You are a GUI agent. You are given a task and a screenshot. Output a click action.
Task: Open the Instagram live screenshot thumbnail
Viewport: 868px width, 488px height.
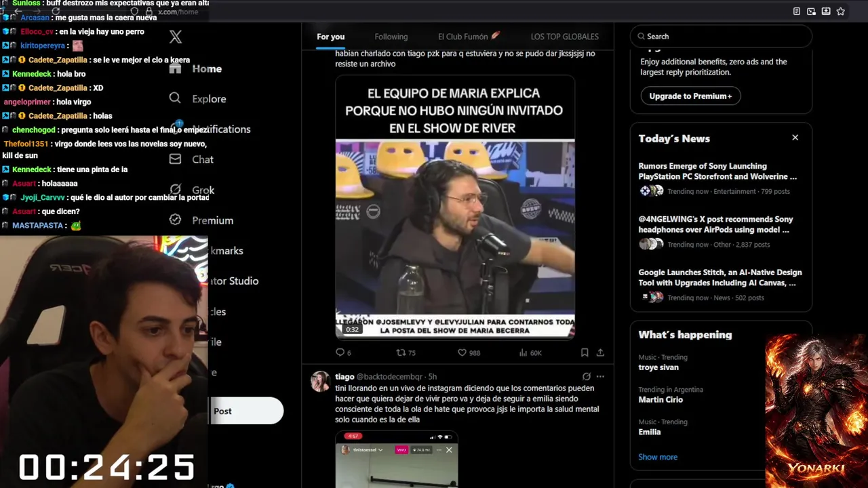pyautogui.click(x=397, y=460)
